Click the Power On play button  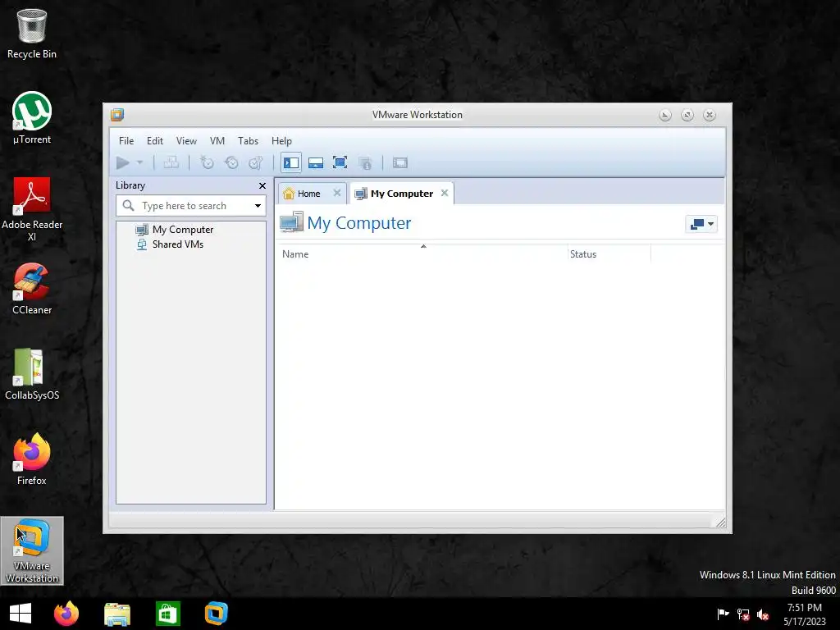coord(123,162)
